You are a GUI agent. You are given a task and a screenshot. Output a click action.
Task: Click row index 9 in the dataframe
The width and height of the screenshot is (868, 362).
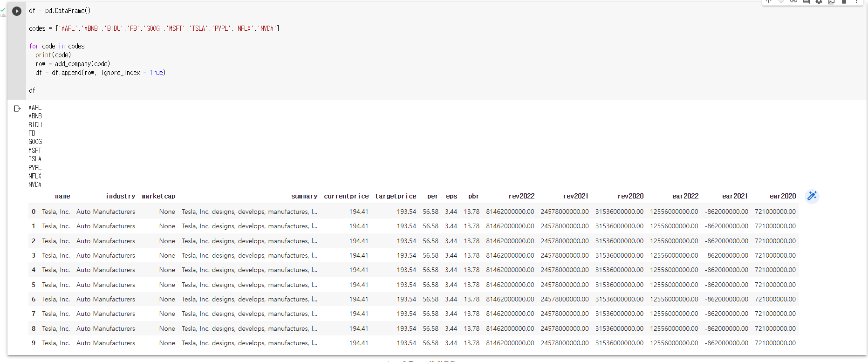click(34, 343)
